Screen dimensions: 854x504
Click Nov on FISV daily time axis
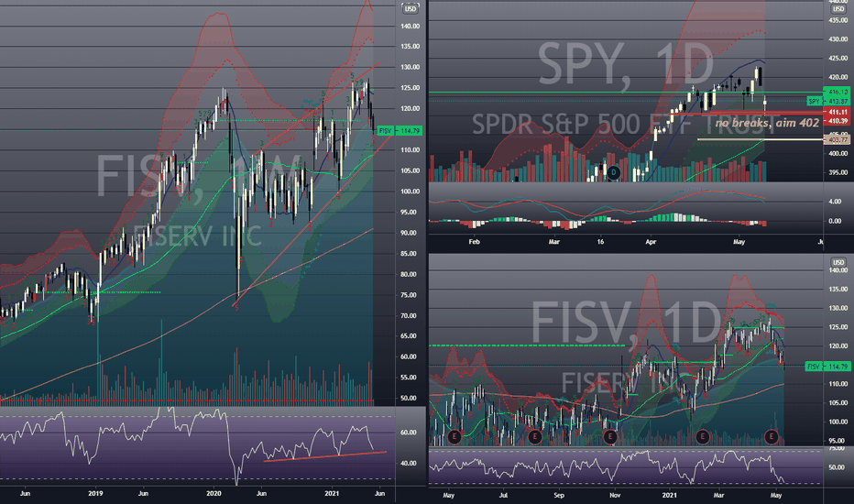pyautogui.click(x=615, y=495)
